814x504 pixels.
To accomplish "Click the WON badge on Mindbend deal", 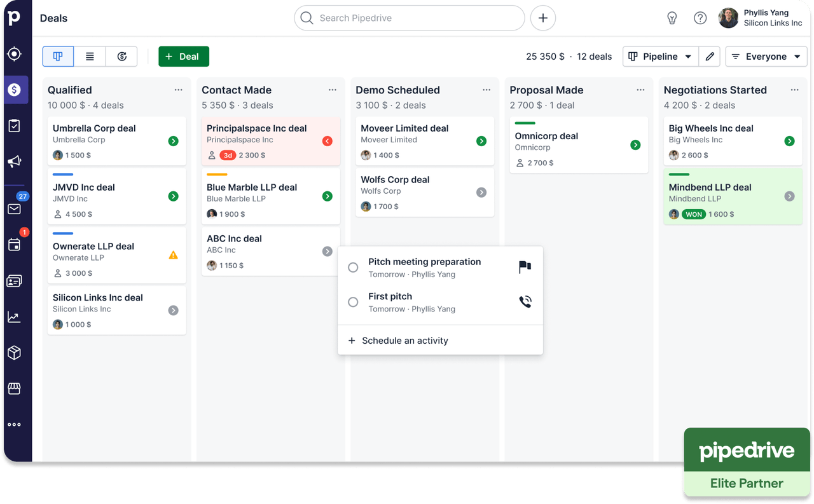I will (694, 214).
